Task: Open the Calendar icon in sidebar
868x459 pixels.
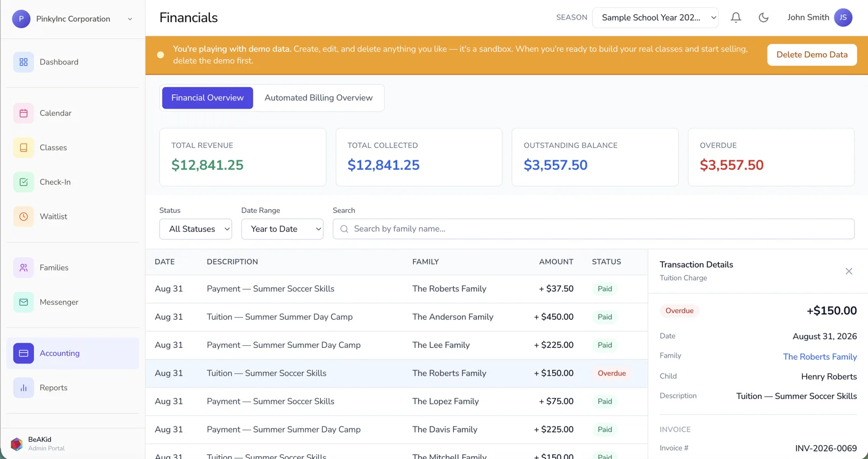Action: pos(23,113)
